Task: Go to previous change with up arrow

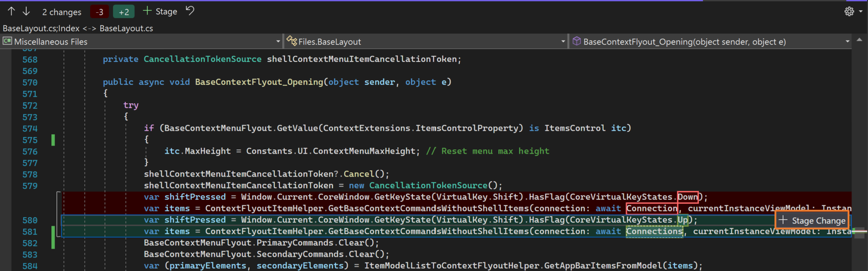Action: [11, 11]
